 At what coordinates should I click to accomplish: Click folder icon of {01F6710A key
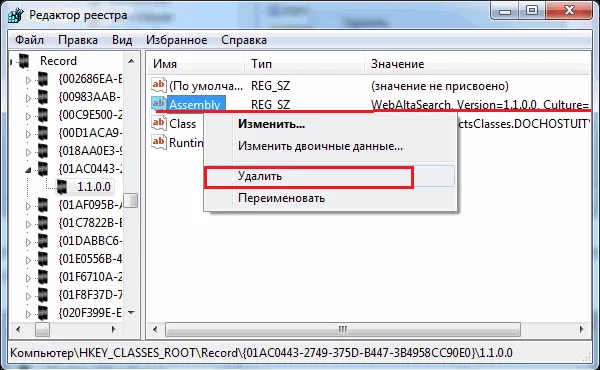click(x=43, y=277)
